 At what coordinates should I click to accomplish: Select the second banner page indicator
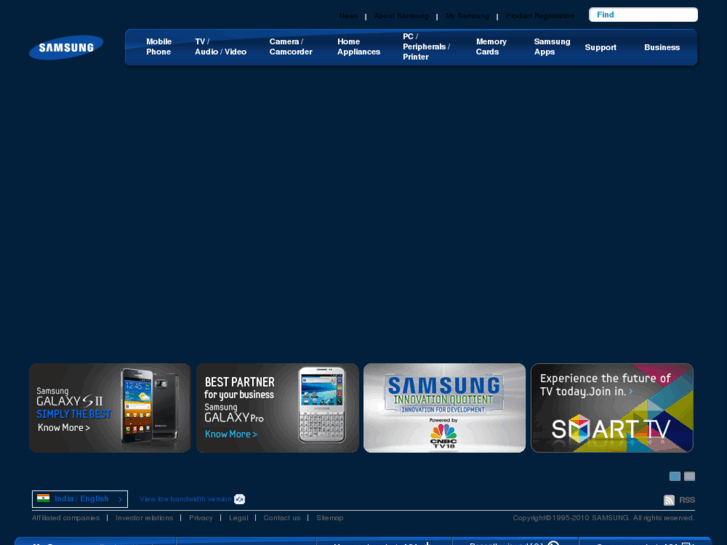pyautogui.click(x=689, y=476)
